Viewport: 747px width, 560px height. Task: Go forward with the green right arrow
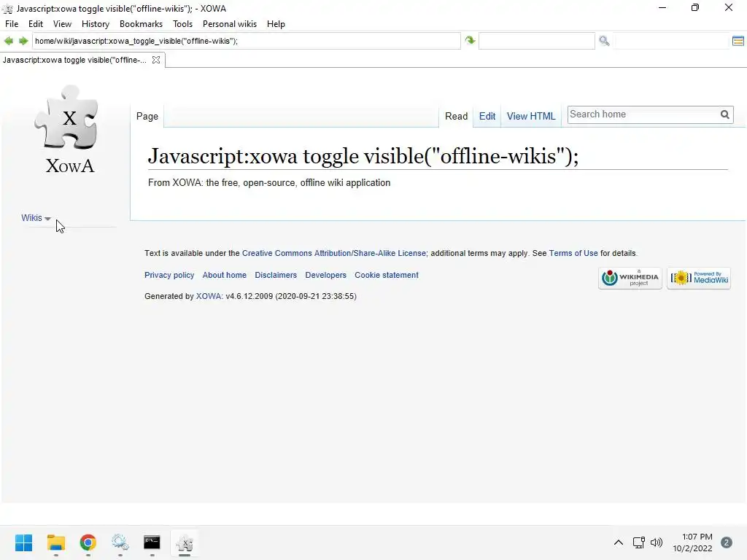pos(23,41)
